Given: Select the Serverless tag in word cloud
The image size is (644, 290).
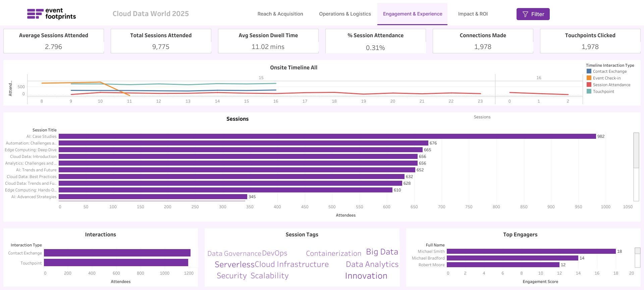Looking at the screenshot, I should 234,265.
